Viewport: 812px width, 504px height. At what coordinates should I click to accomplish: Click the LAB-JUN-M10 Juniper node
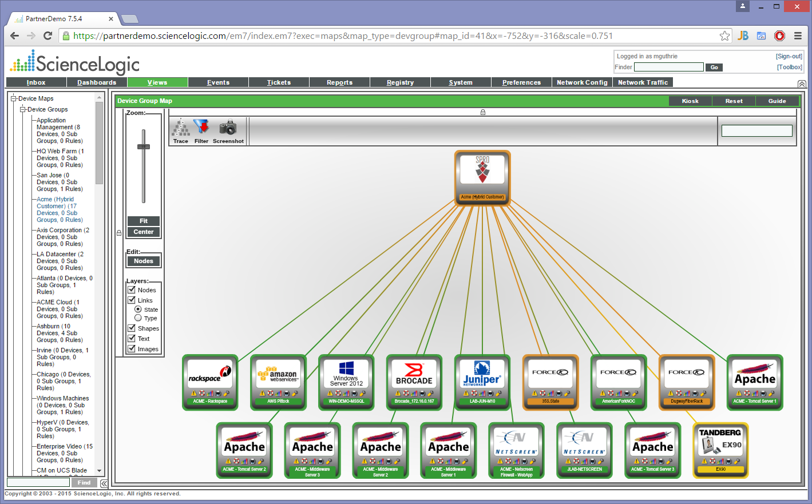click(482, 382)
